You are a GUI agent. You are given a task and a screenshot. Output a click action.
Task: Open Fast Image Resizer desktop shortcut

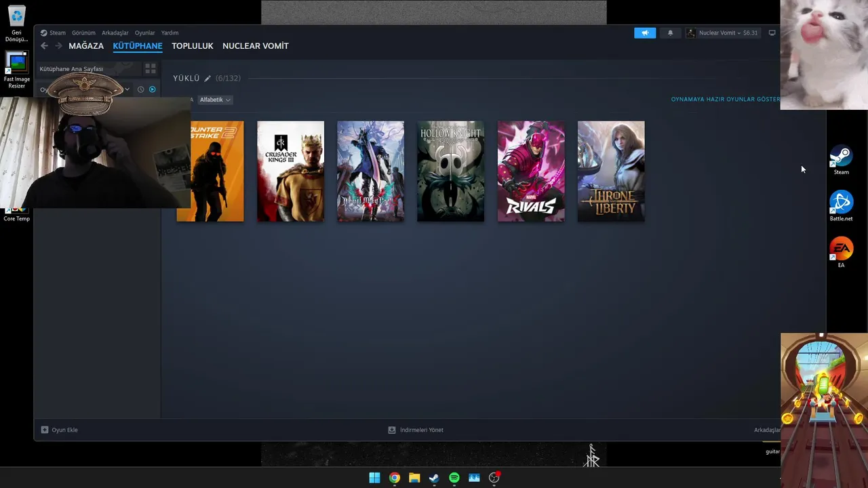click(16, 70)
